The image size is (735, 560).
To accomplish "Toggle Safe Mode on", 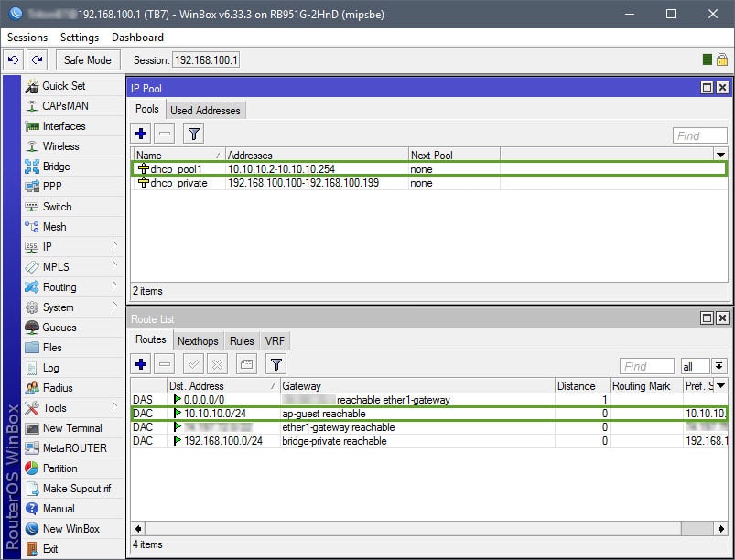I will pos(88,60).
